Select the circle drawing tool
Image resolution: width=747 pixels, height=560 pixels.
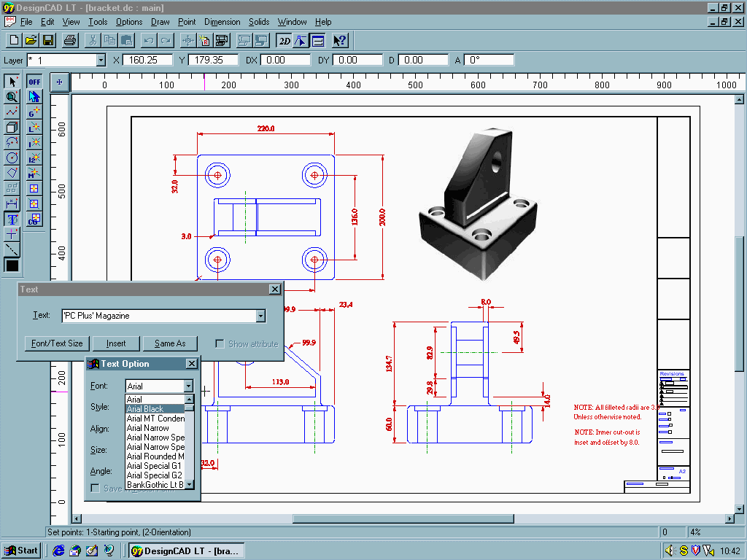click(x=12, y=157)
